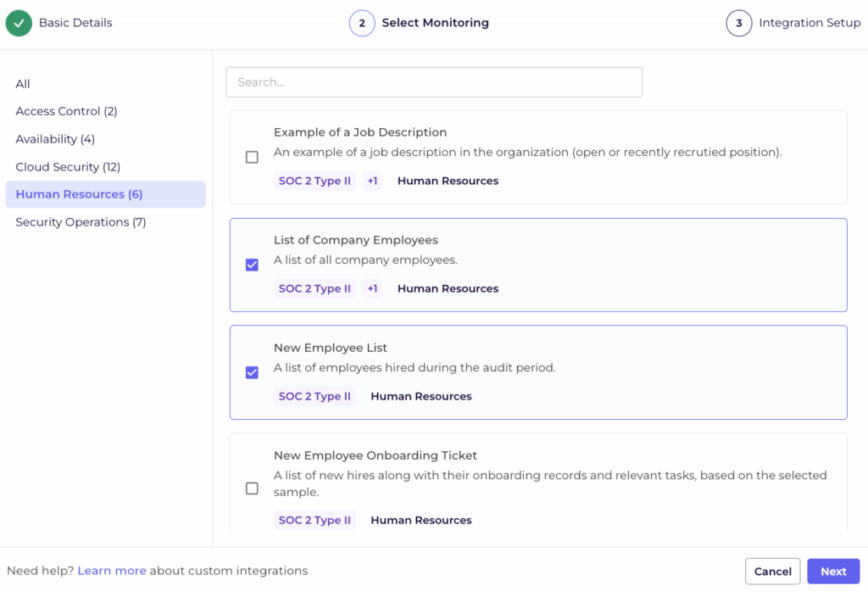The width and height of the screenshot is (868, 592).
Task: Select the Access Control (2) category
Action: (66, 111)
